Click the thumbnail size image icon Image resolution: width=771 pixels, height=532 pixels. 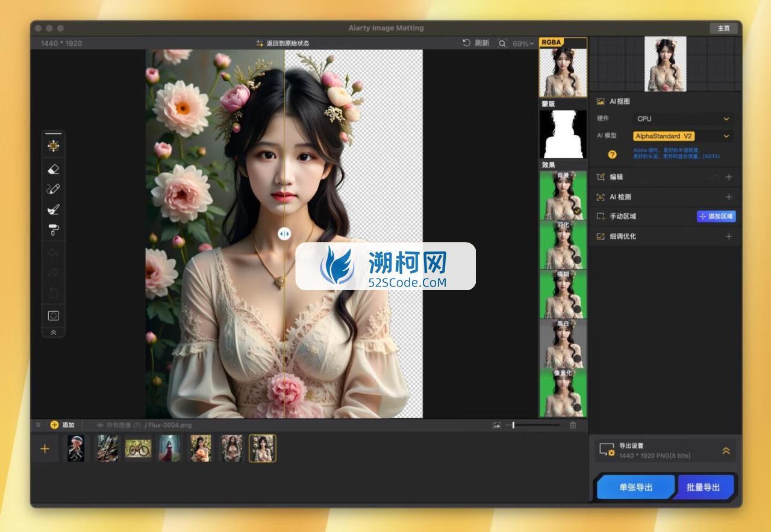[x=496, y=425]
